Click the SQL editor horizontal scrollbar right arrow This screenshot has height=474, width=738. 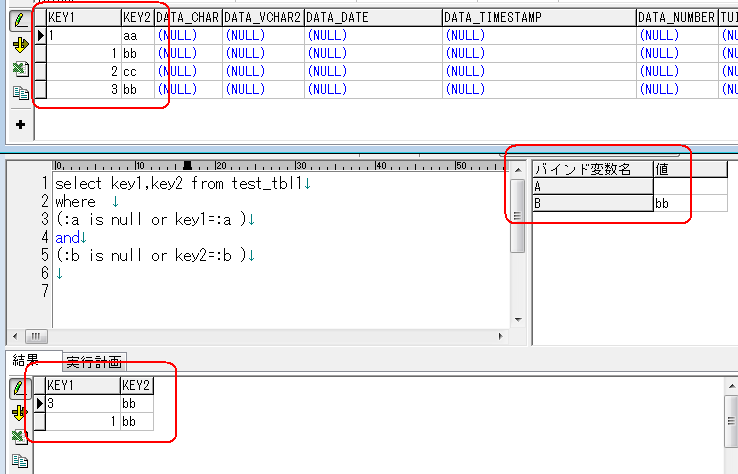coord(517,336)
